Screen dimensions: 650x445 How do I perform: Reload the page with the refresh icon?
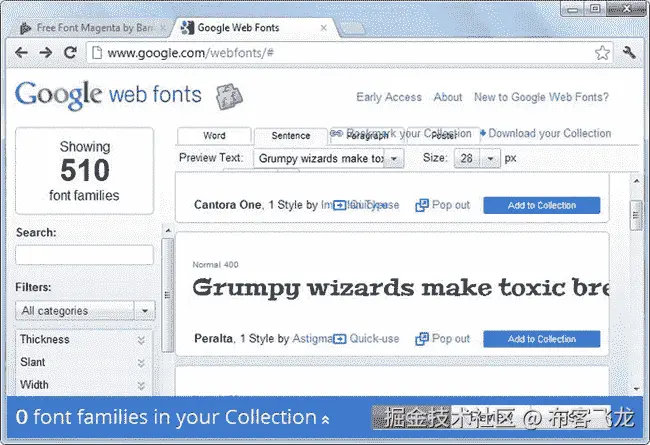[x=70, y=52]
